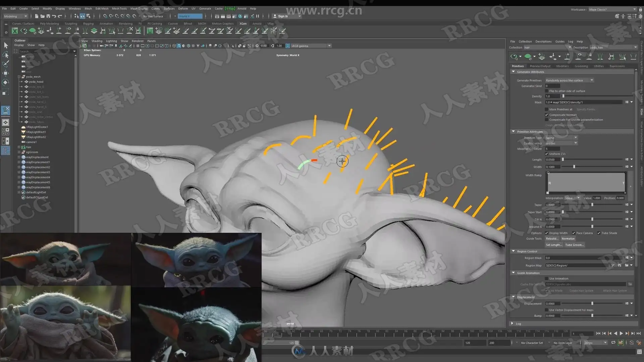Switch to the Grooming tab
The width and height of the screenshot is (644, 362).
click(x=581, y=66)
